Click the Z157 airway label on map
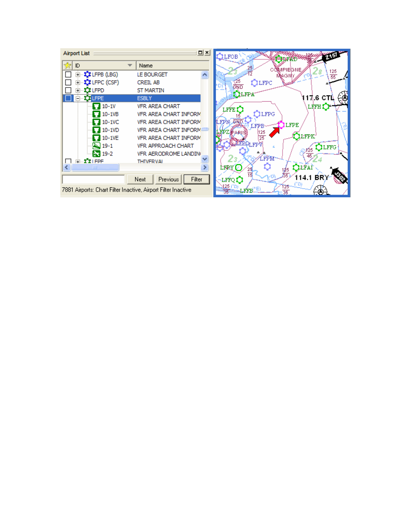 click(x=332, y=56)
